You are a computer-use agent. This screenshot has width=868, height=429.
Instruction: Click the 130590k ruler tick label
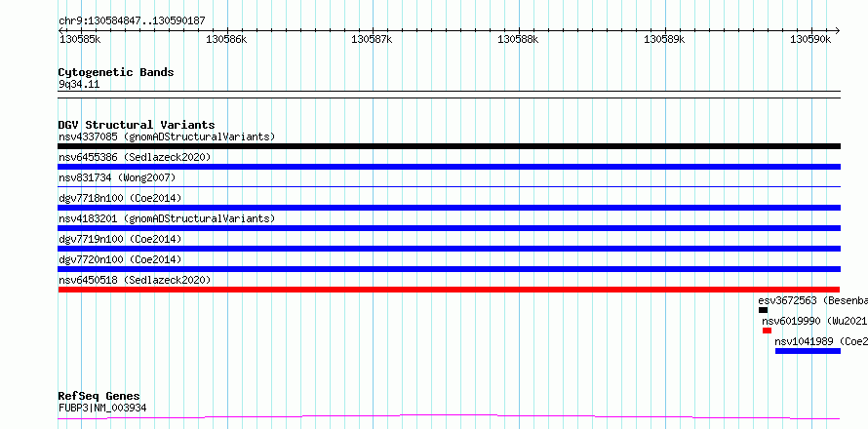[810, 39]
